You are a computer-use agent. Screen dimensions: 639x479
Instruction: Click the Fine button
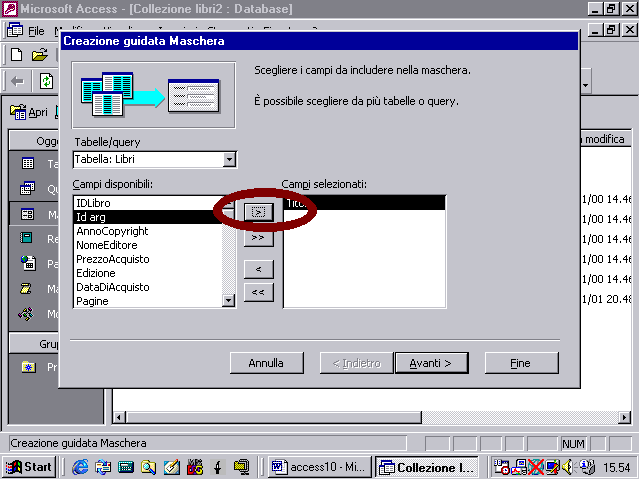click(521, 363)
